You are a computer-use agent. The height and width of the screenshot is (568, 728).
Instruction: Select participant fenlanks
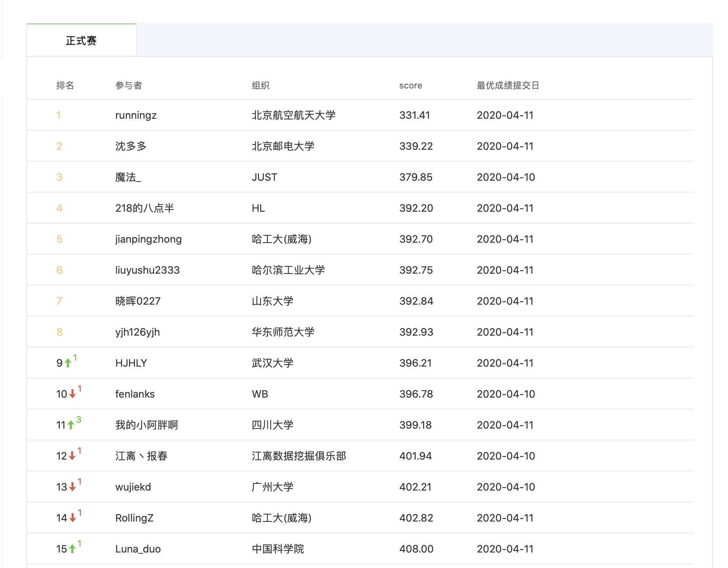(x=135, y=394)
